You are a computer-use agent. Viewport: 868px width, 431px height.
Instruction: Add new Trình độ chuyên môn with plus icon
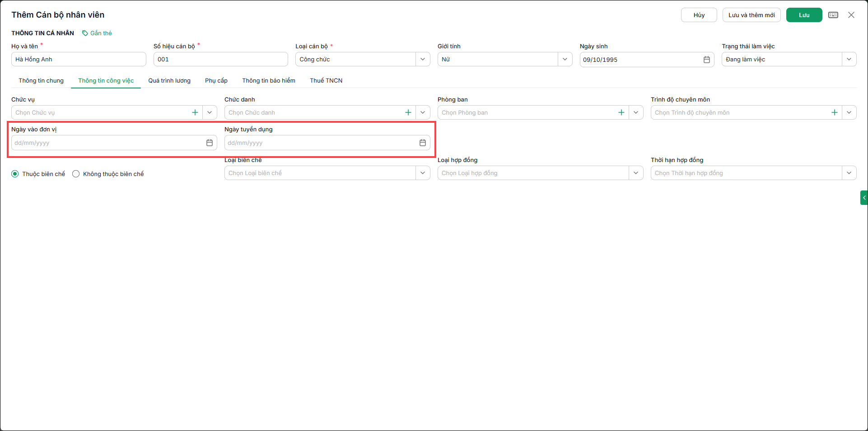(835, 112)
